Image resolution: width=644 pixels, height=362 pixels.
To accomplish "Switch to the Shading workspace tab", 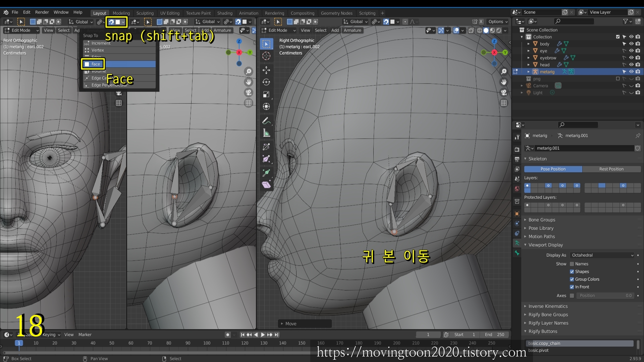I will click(225, 13).
